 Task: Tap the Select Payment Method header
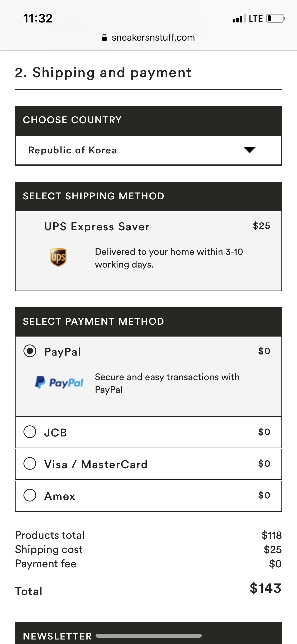click(93, 321)
